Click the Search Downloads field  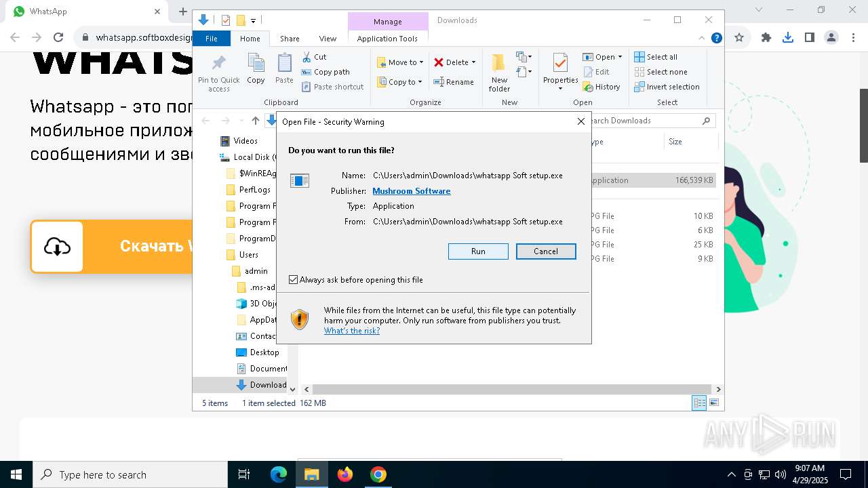(649, 121)
